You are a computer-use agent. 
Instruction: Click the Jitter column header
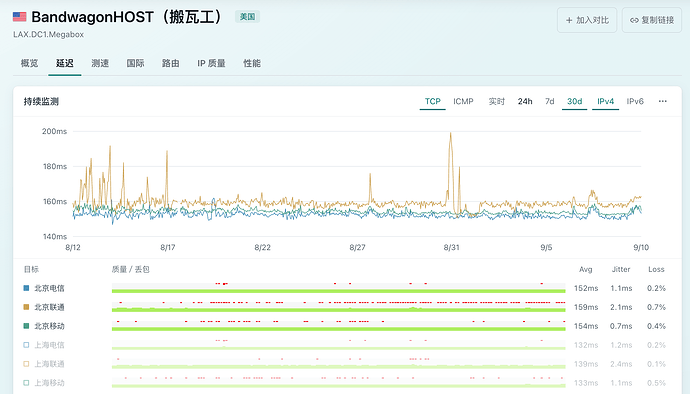click(621, 269)
